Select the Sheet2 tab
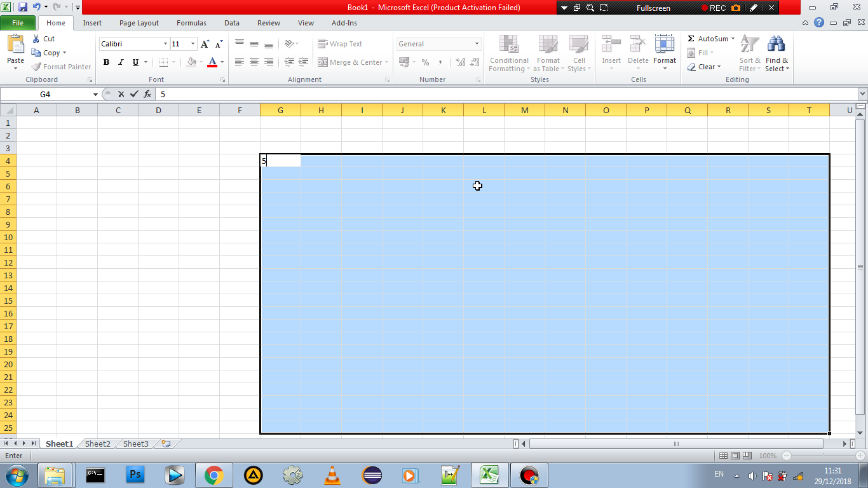 click(97, 444)
